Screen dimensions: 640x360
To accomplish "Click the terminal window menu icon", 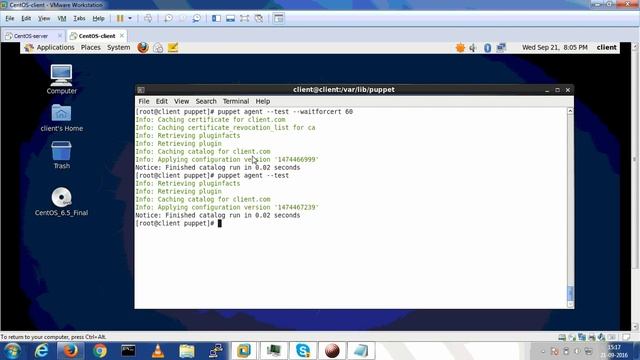I will (x=141, y=90).
